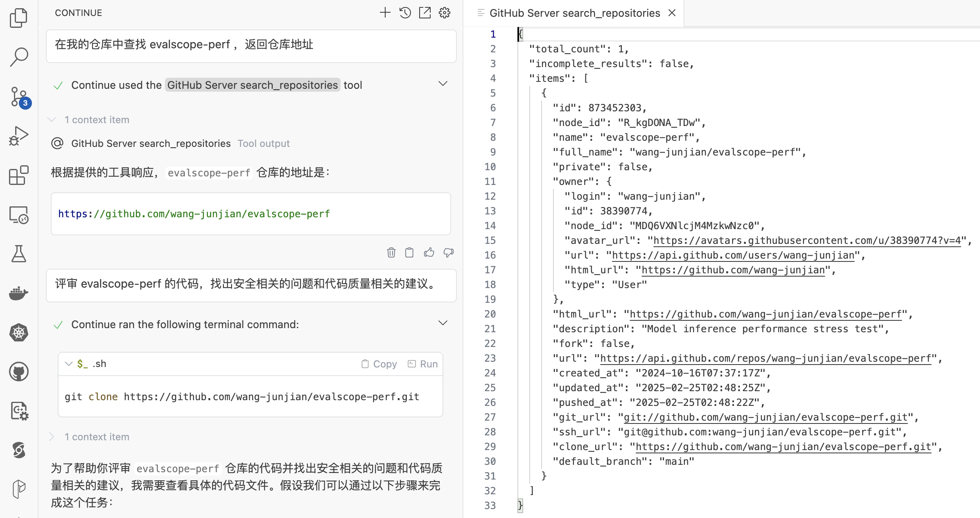Open the Explorer files icon
The height and width of the screenshot is (518, 980).
click(18, 18)
